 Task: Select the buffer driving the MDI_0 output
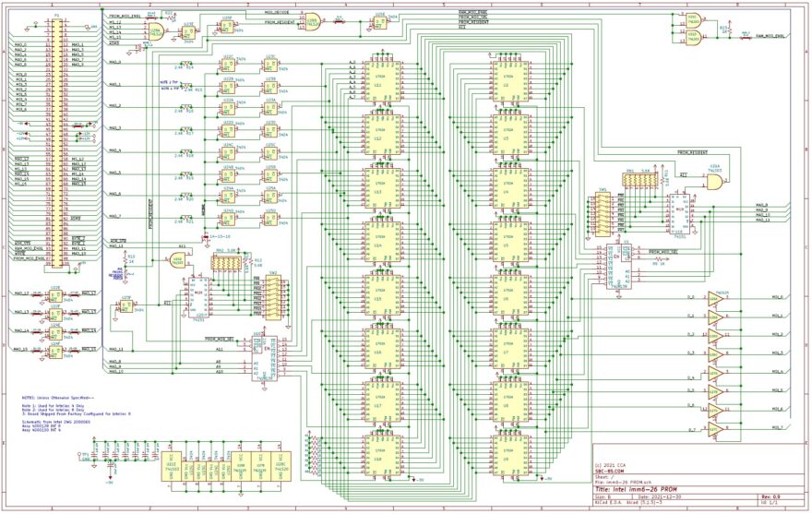712,299
